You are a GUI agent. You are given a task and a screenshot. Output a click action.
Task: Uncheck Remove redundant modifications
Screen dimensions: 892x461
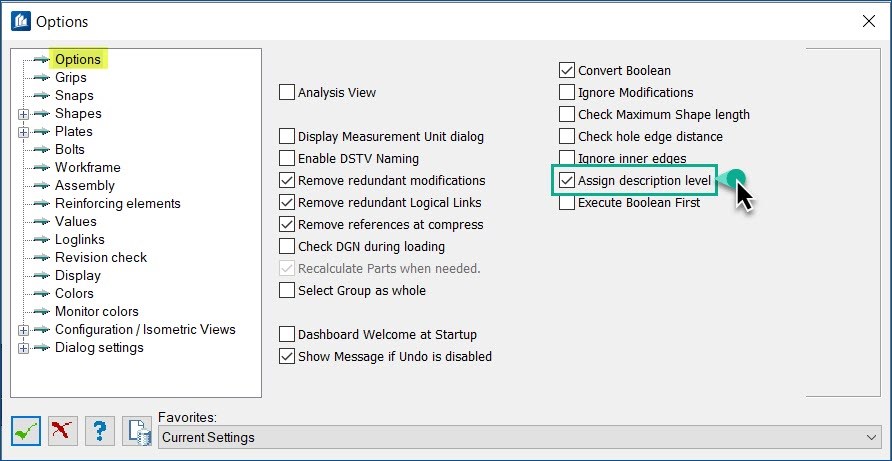click(287, 180)
